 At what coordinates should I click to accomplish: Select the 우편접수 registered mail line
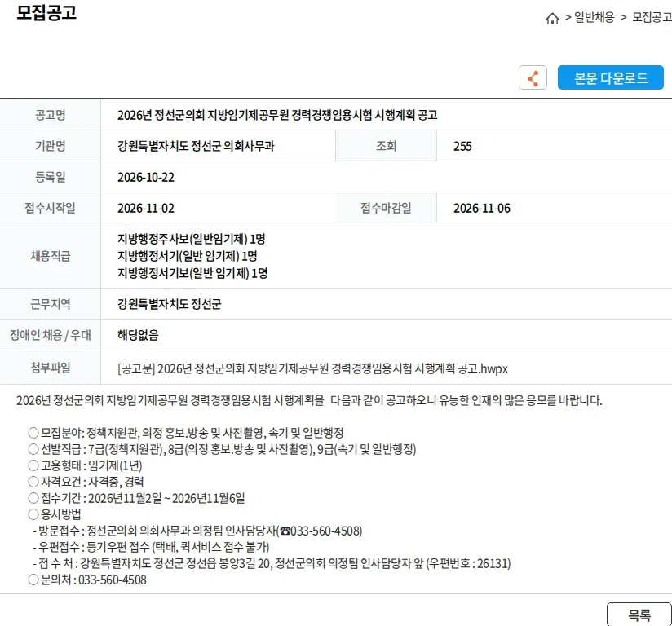pyautogui.click(x=151, y=547)
